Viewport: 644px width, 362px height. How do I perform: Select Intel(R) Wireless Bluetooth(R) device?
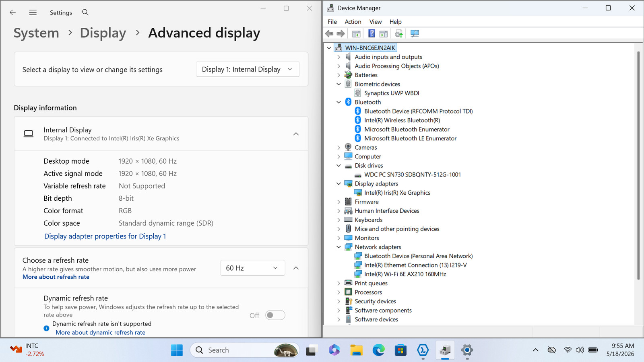click(x=402, y=120)
